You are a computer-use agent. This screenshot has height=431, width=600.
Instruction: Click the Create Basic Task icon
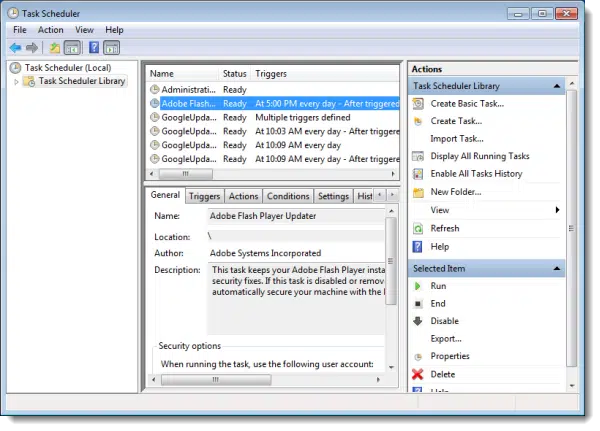[x=418, y=104]
